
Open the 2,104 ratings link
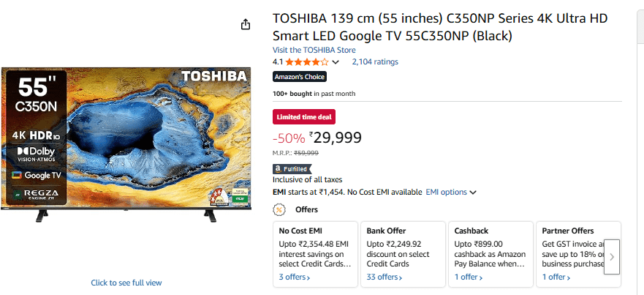point(375,62)
